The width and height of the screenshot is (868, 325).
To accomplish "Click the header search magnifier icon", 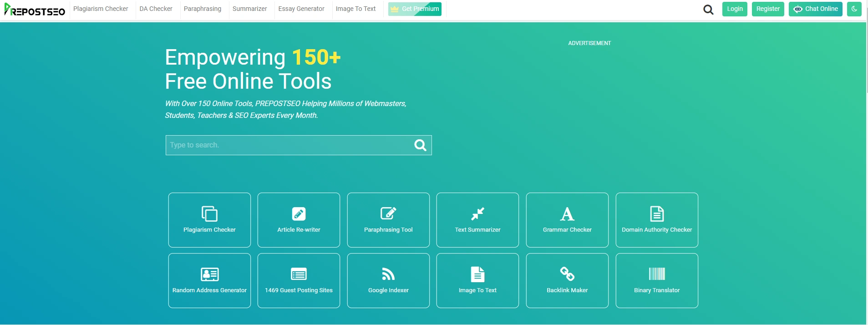I will [708, 10].
